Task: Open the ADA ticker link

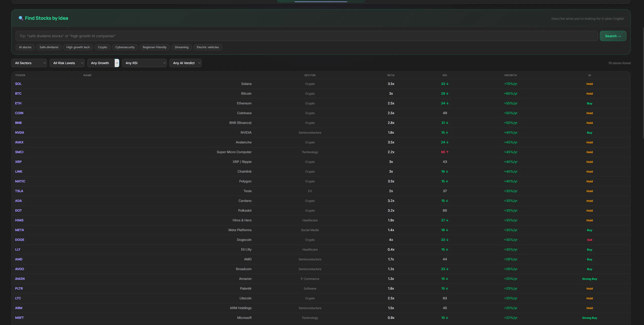Action: point(18,201)
